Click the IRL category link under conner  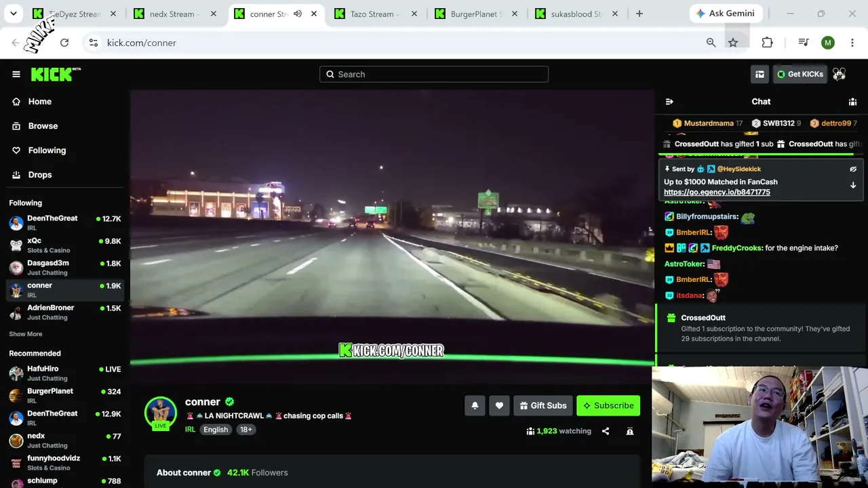coord(190,430)
